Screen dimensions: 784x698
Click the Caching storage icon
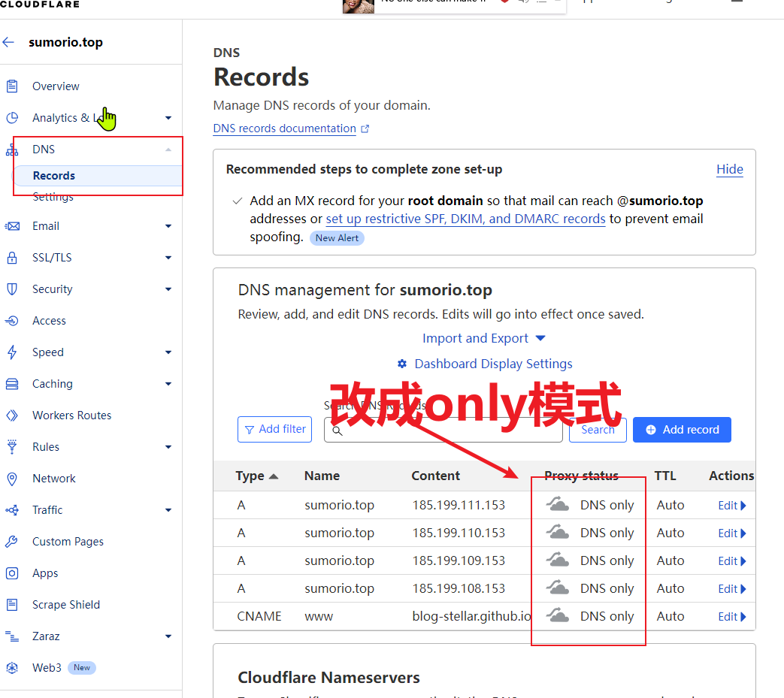point(12,384)
